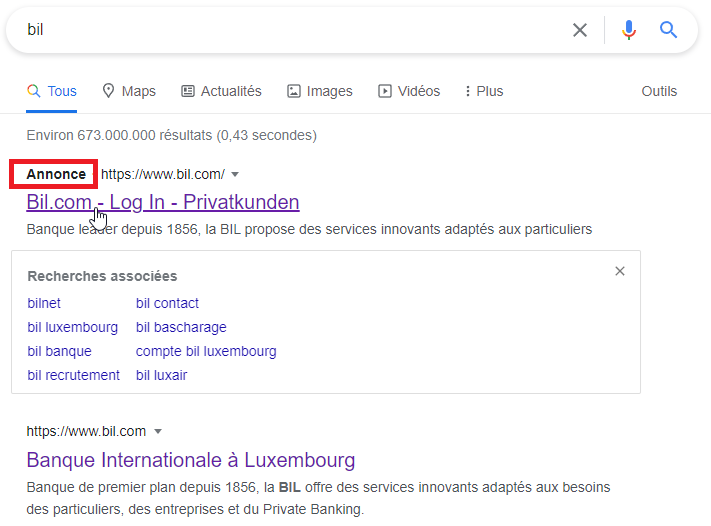Search related term bil luxair
The height and width of the screenshot is (526, 711).
161,375
